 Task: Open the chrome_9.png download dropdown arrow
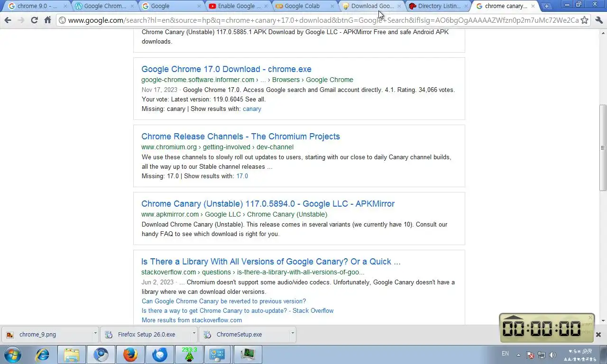click(95, 334)
